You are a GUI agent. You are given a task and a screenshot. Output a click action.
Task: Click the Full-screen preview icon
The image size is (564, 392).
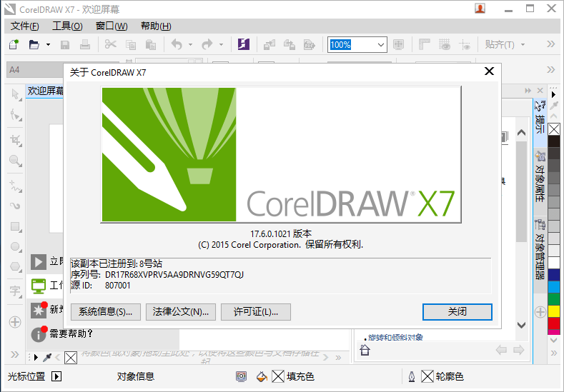399,44
